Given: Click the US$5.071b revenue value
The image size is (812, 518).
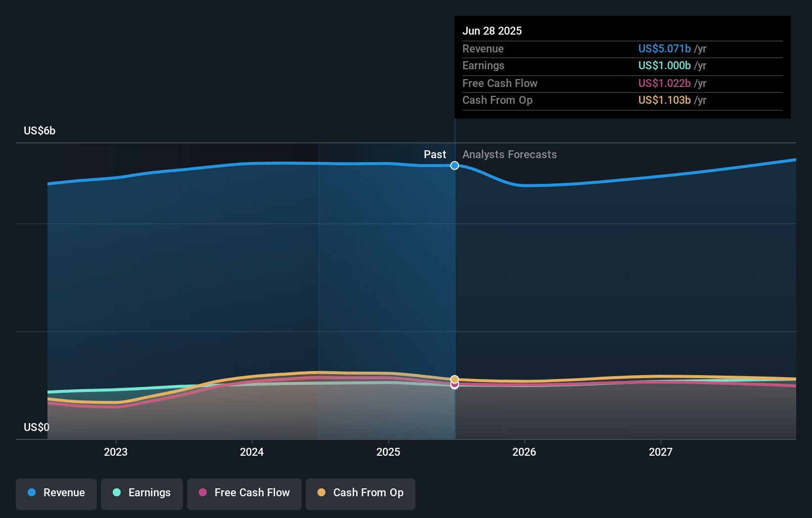Looking at the screenshot, I should (664, 48).
